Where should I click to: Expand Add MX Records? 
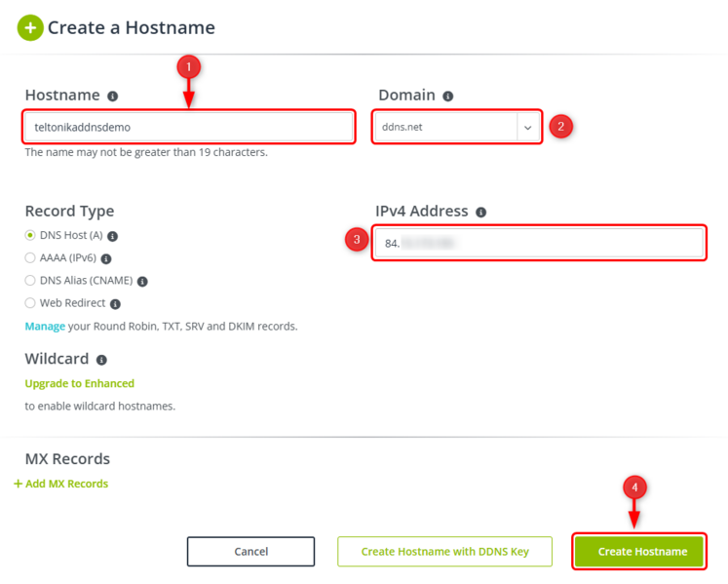pyautogui.click(x=61, y=484)
